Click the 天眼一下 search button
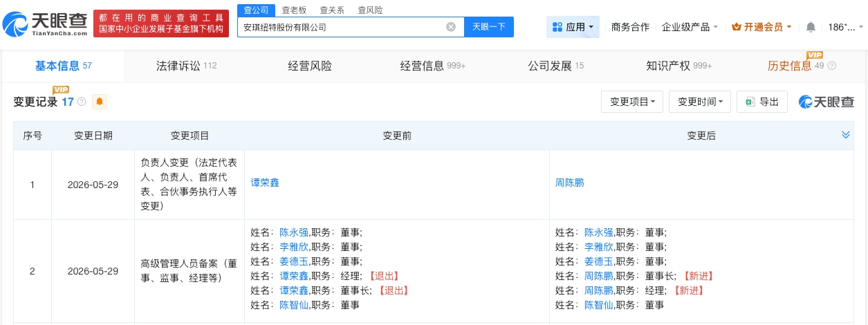The height and width of the screenshot is (325, 868). coord(489,27)
